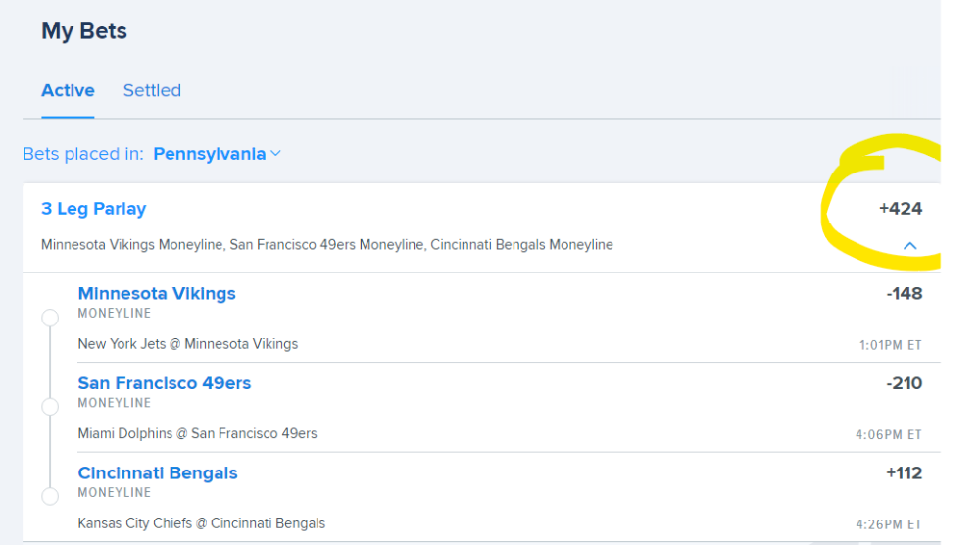The image size is (980, 545).
Task: Open the Minnesota Vikings link
Action: point(157,294)
